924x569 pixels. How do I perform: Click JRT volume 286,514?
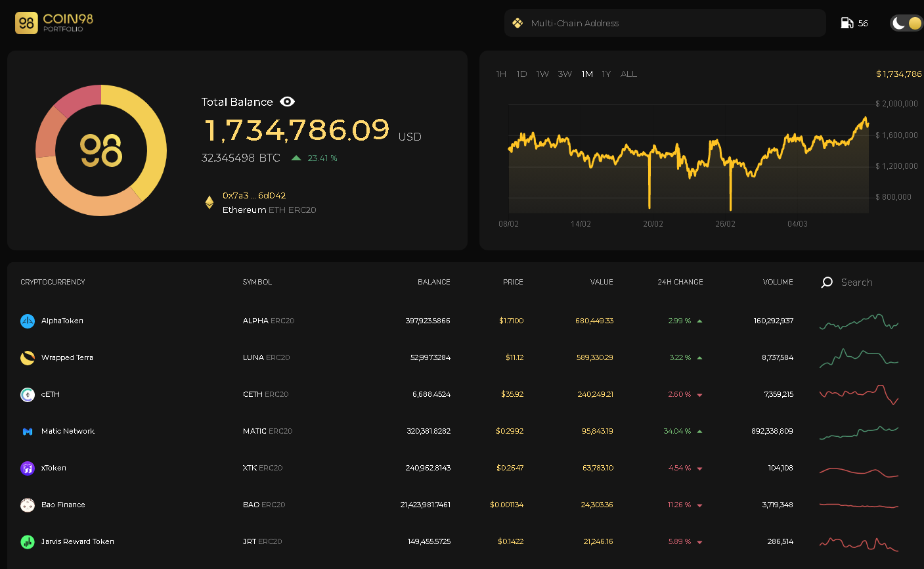(x=780, y=541)
